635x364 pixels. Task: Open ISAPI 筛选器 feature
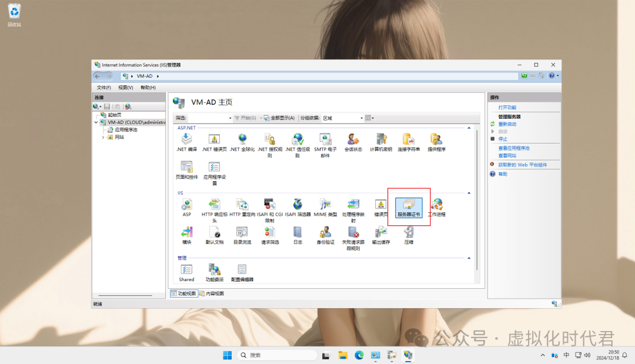coord(298,208)
